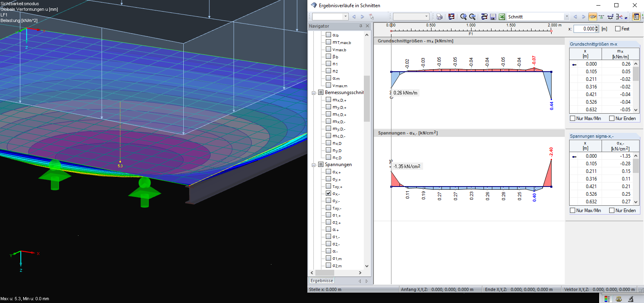Collapse the Spannungen tree node

(x=314, y=165)
